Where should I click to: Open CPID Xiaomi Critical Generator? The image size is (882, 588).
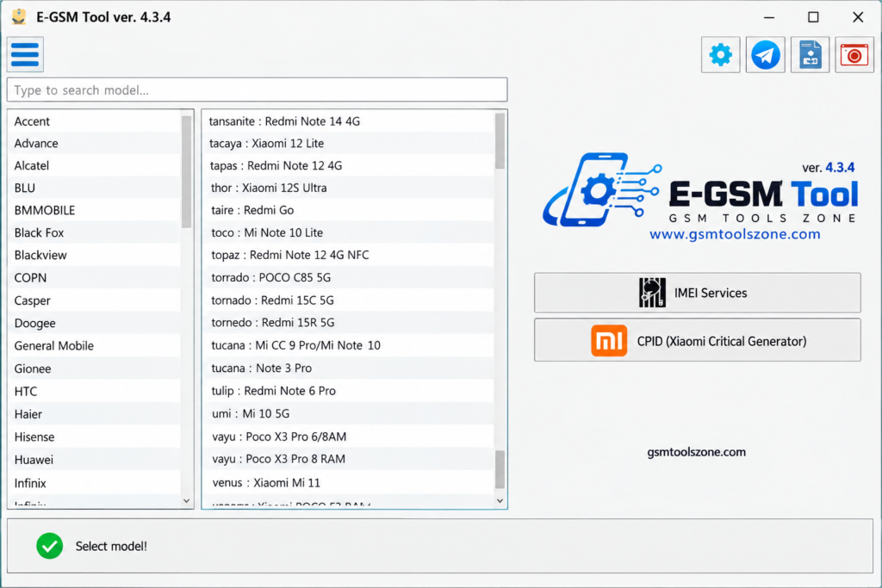point(697,341)
